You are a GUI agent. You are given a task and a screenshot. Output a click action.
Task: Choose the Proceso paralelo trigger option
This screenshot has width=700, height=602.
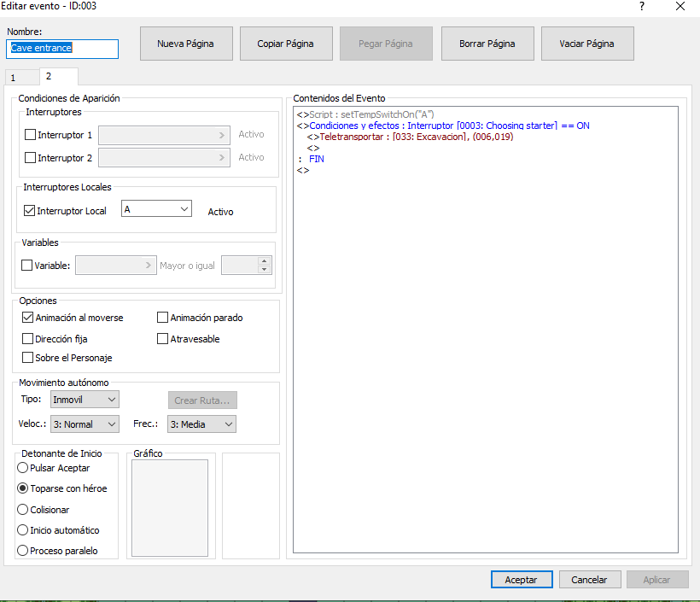(23, 551)
